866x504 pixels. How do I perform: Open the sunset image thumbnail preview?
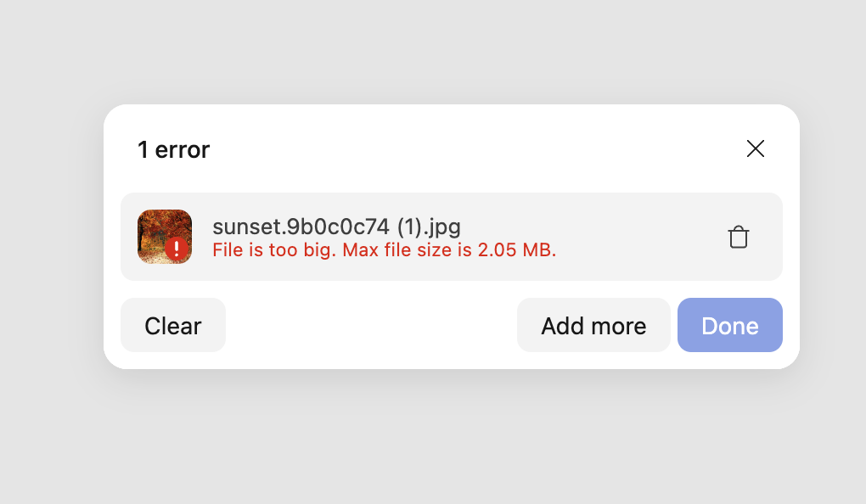point(165,236)
